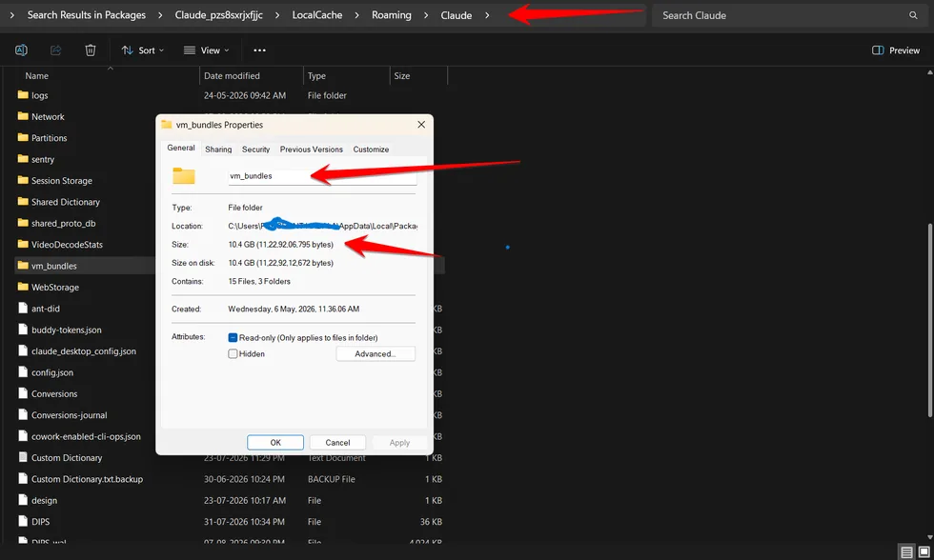This screenshot has width=934, height=560.
Task: Select the vm_bundles folder row
Action: [85, 266]
